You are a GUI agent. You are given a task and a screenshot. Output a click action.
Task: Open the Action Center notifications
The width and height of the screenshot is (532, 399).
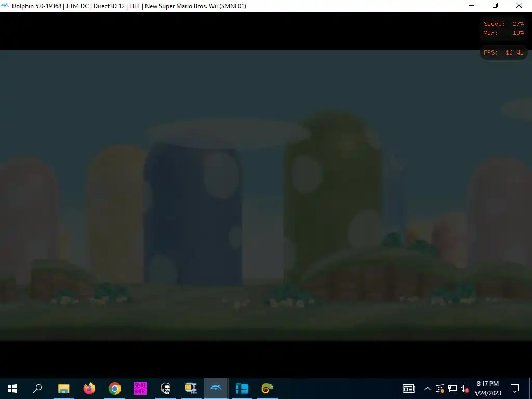click(515, 389)
